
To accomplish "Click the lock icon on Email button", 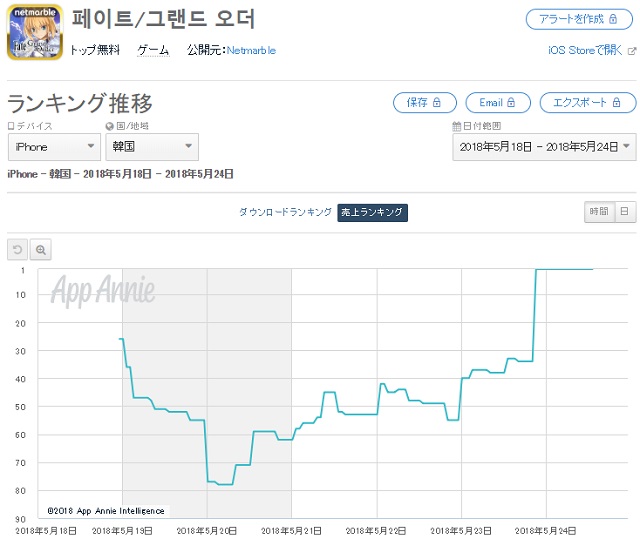I will [511, 102].
